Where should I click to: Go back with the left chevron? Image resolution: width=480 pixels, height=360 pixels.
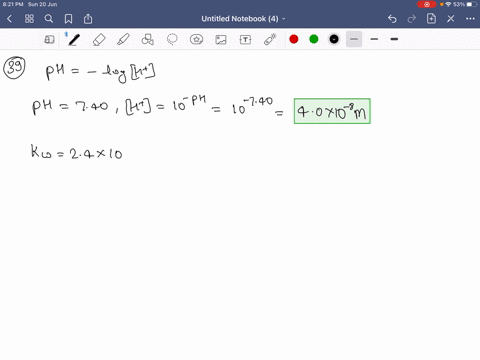pyautogui.click(x=9, y=19)
